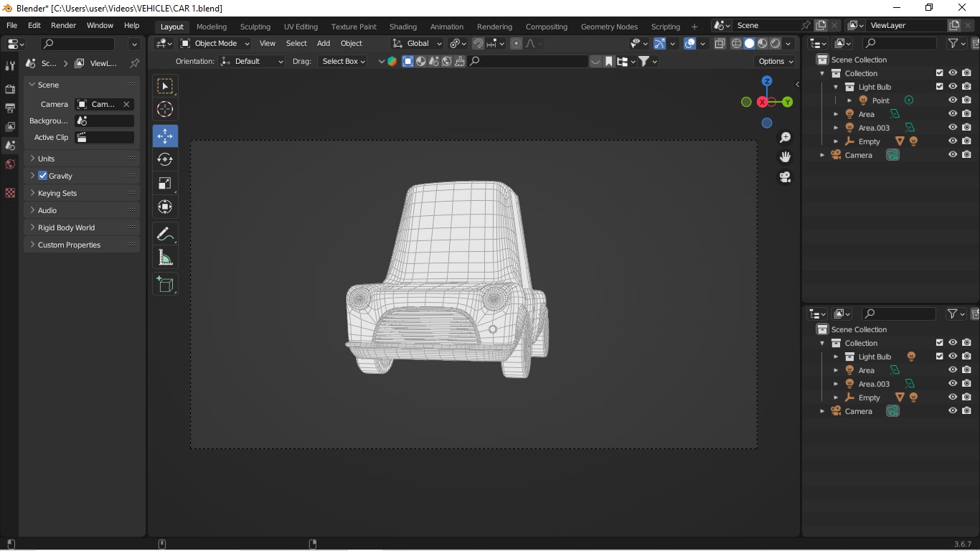Viewport: 980px width, 551px height.
Task: Open the viewport Add menu
Action: [324, 44]
